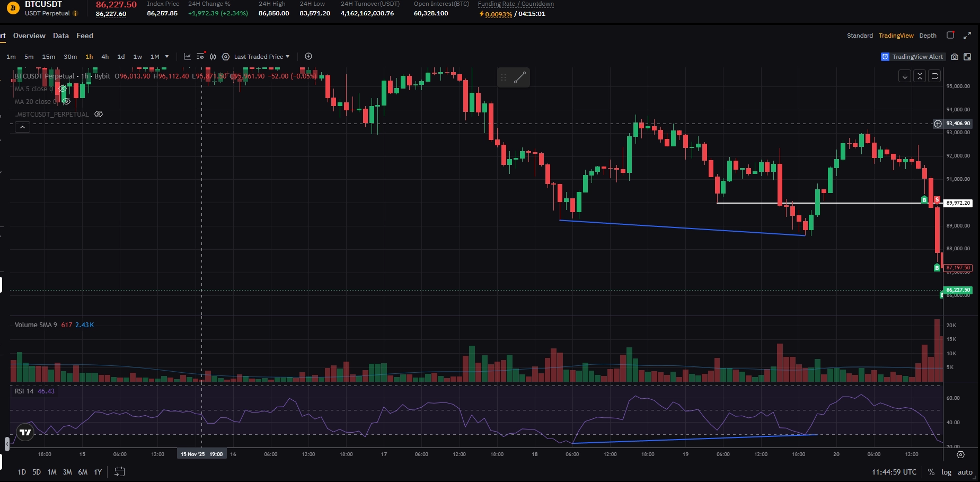Select the trend line drawing tool
The width and height of the screenshot is (980, 482).
click(x=520, y=77)
